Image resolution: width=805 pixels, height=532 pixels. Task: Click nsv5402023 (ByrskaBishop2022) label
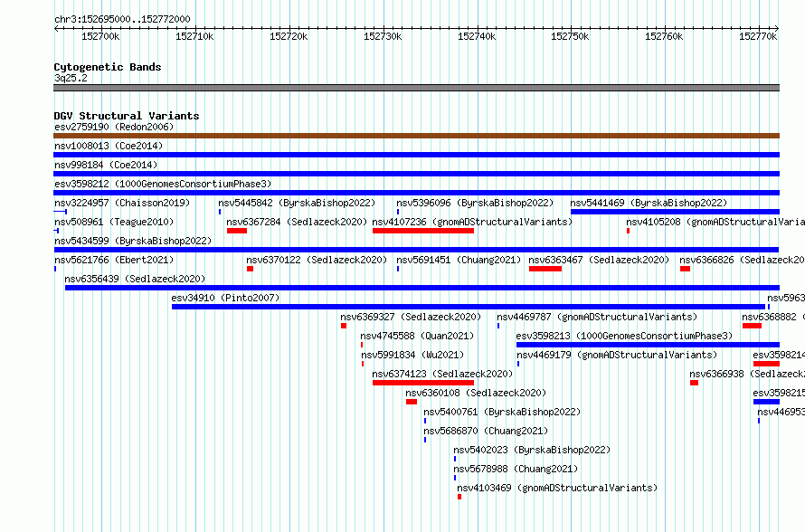click(x=532, y=450)
